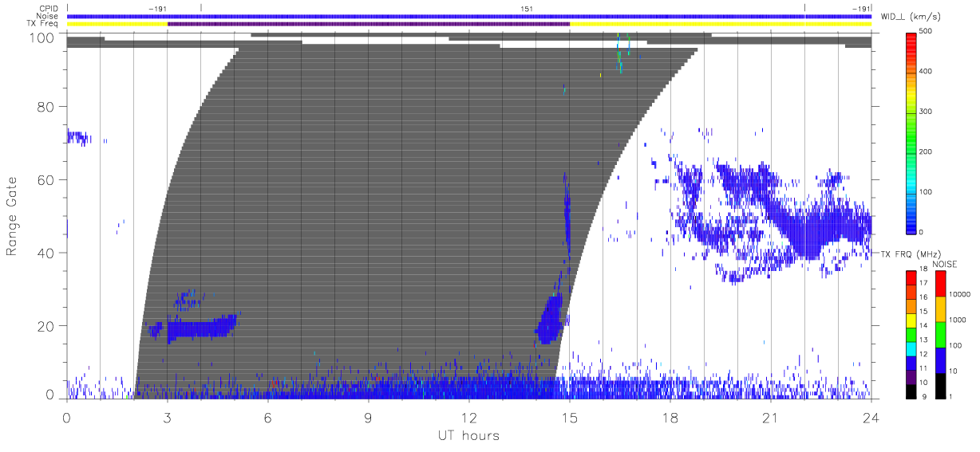Select the 15 MHz tick in TX FRQ legend
The image size is (980, 452).
tap(925, 311)
